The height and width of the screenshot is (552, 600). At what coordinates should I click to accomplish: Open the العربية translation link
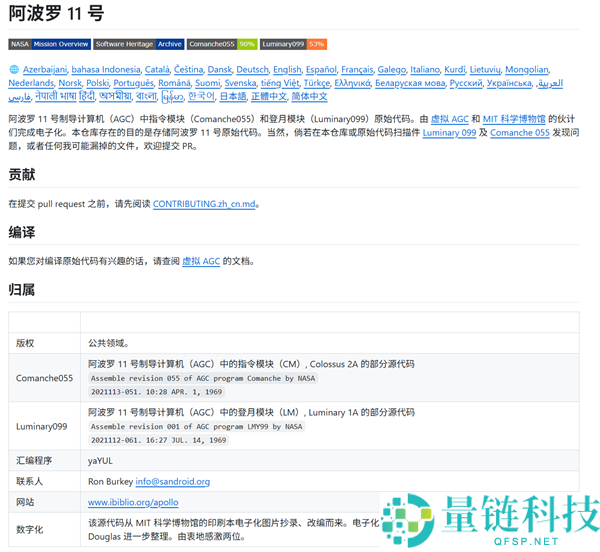click(x=551, y=83)
